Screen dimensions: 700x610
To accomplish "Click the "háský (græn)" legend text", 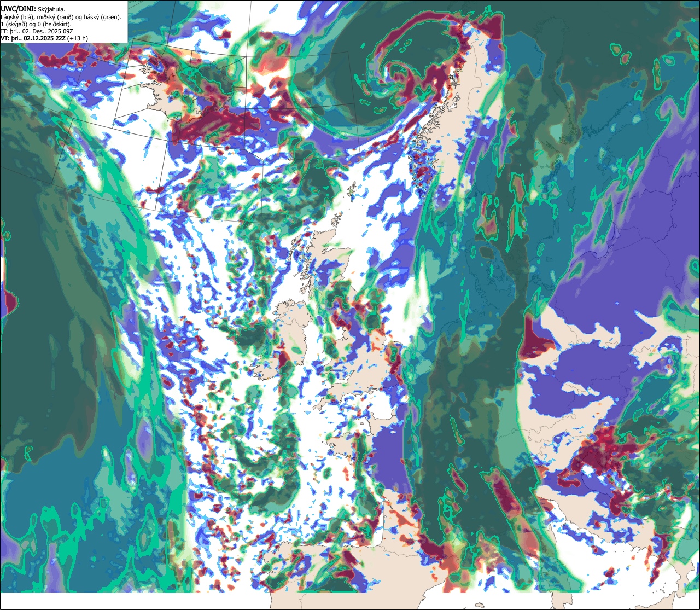I will 101,17.
